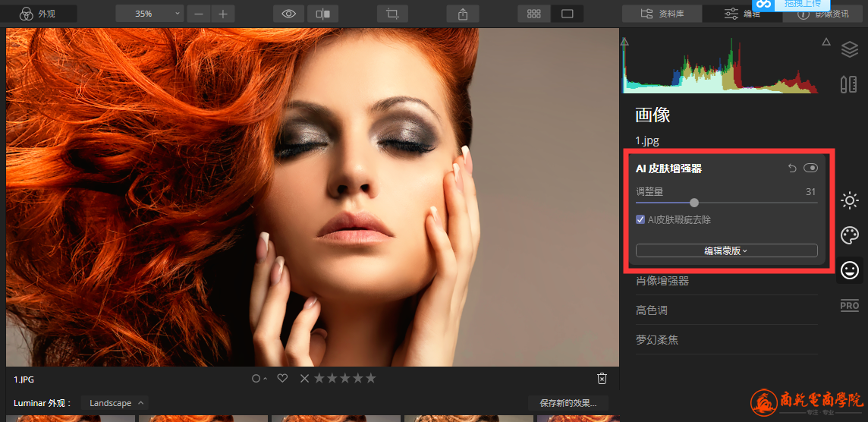Open the layers panel icon
Viewport: 868px width, 422px height.
(849, 50)
